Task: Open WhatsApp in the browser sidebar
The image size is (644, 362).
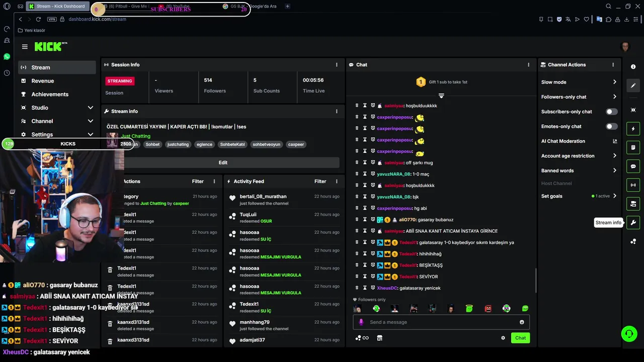Action: (x=7, y=57)
